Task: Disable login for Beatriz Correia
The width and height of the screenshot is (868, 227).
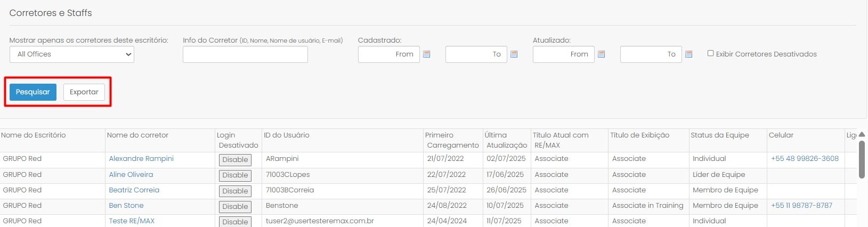Action: click(235, 191)
